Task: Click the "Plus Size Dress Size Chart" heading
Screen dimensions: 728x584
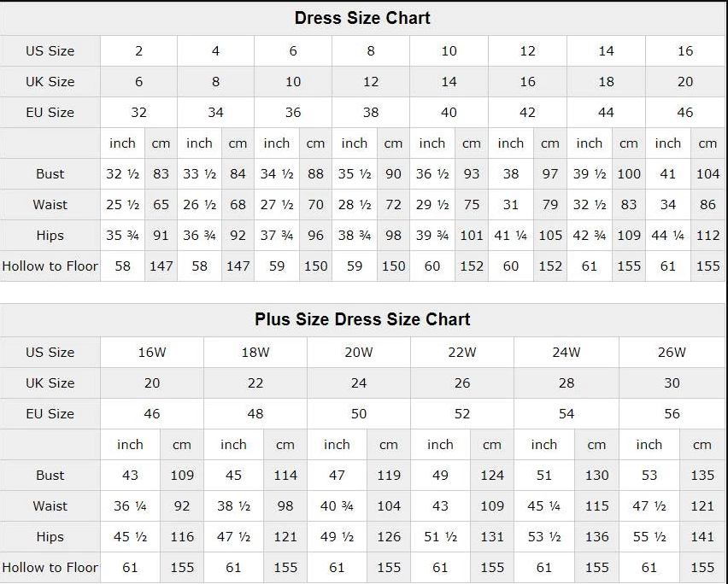Action: pyautogui.click(x=362, y=319)
